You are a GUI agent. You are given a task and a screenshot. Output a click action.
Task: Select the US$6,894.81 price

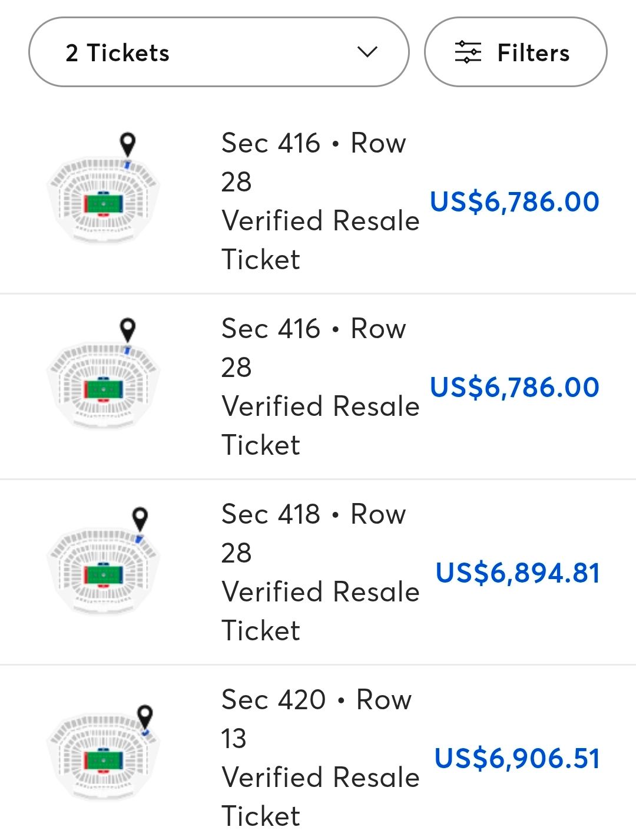(517, 573)
